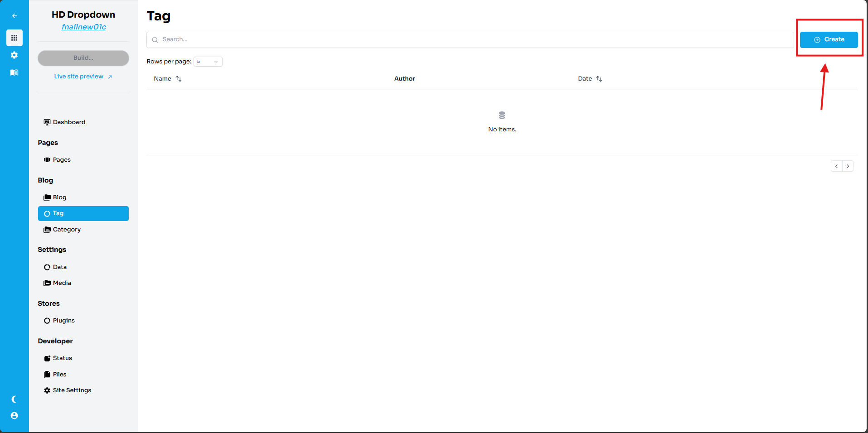Navigate to Dashboard in the sidebar
The image size is (868, 433).
point(69,122)
